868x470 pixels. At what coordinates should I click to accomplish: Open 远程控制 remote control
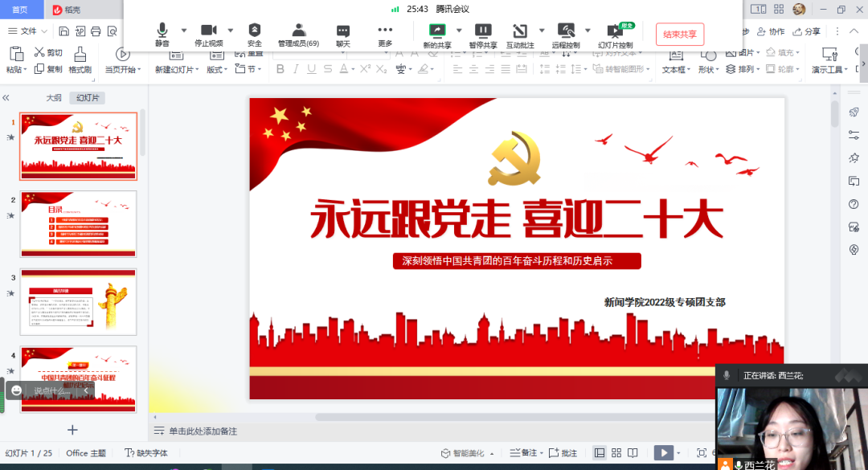(x=565, y=35)
